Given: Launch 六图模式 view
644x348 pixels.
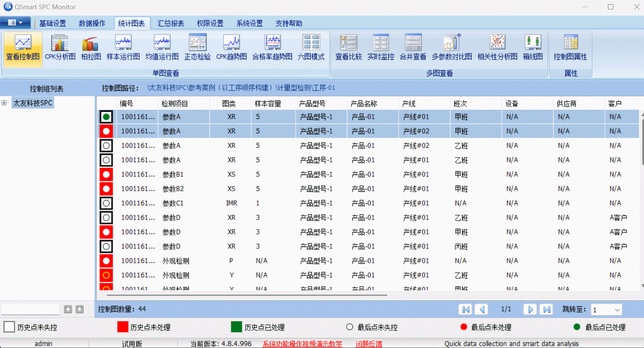Looking at the screenshot, I should pos(311,47).
